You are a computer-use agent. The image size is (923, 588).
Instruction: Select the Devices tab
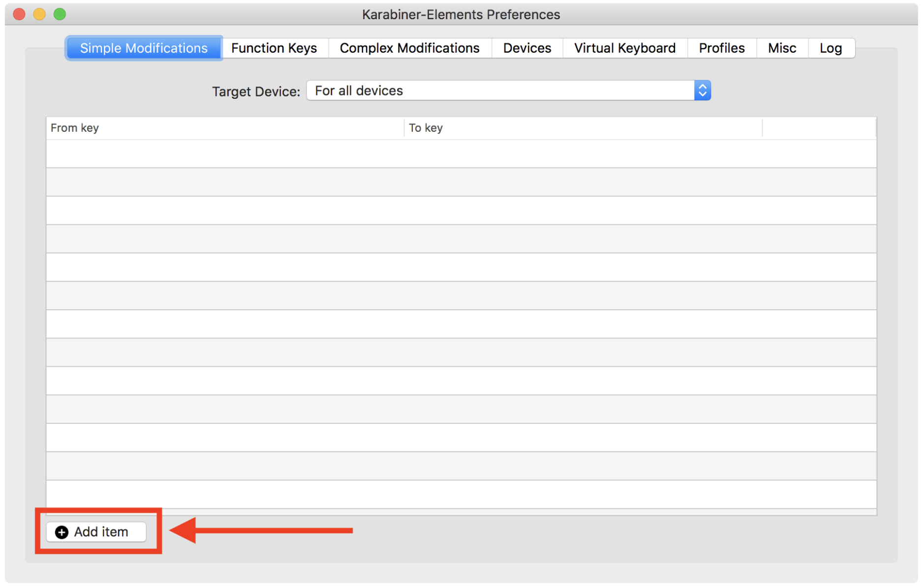[x=527, y=48]
